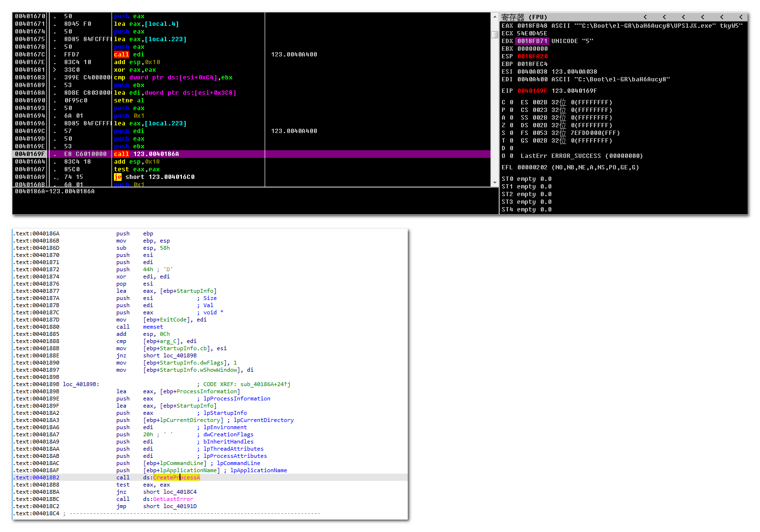Viewport: 760px width, 532px height.
Task: Click the Z flag value in registers
Action: 511,125
